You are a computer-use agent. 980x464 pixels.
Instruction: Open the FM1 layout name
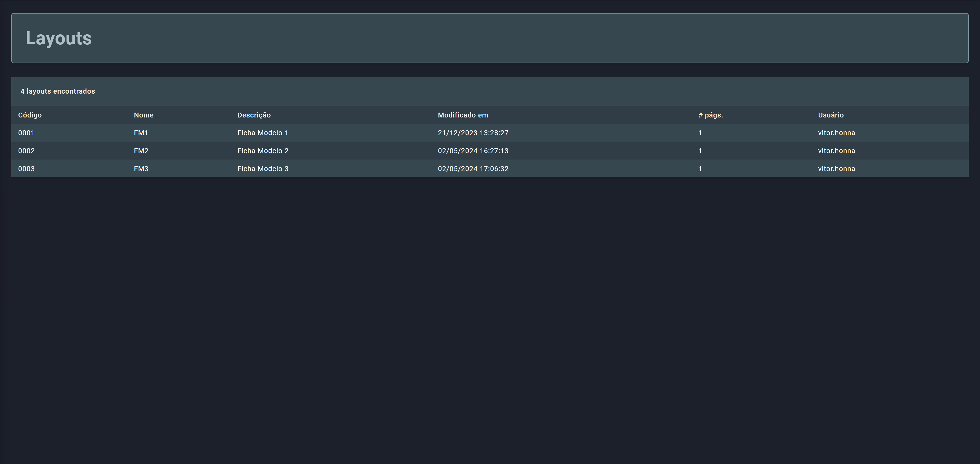pyautogui.click(x=141, y=133)
